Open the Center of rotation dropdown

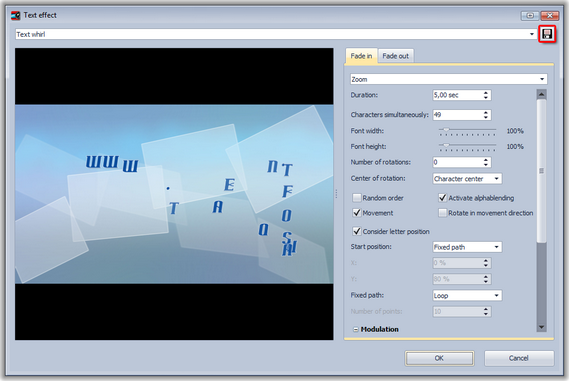[467, 179]
